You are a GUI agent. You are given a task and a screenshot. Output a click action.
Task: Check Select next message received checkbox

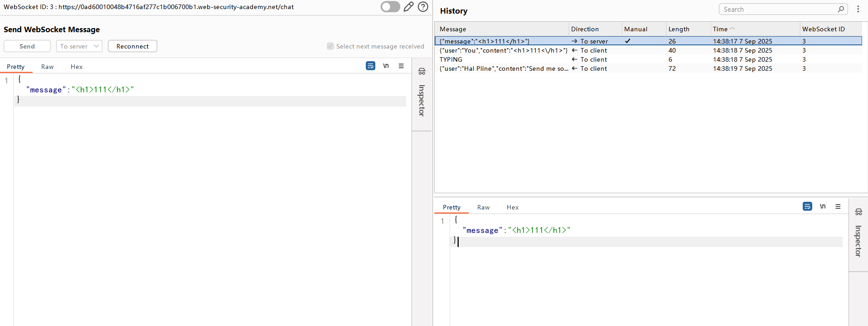[330, 46]
